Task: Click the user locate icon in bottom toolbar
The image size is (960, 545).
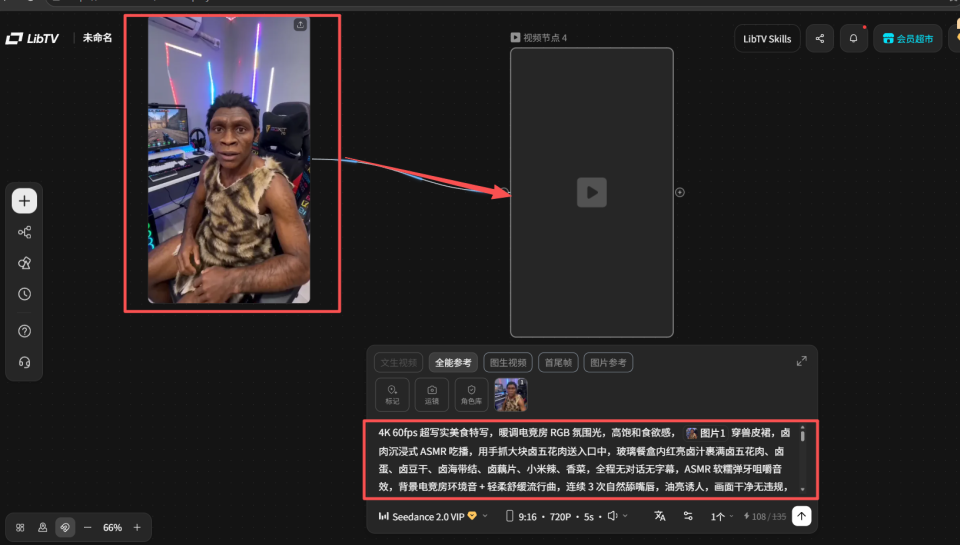Action: [42, 527]
